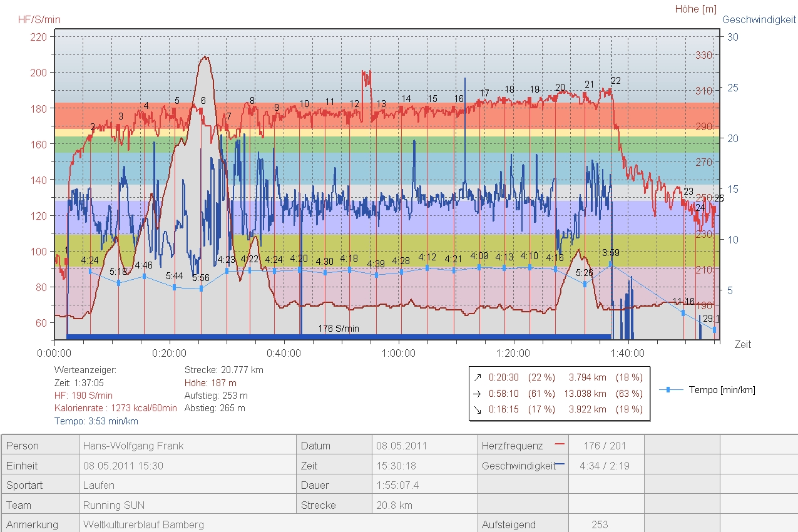This screenshot has width=798, height=532.
Task: Click the 176 S/min cadence label
Action: tap(339, 329)
